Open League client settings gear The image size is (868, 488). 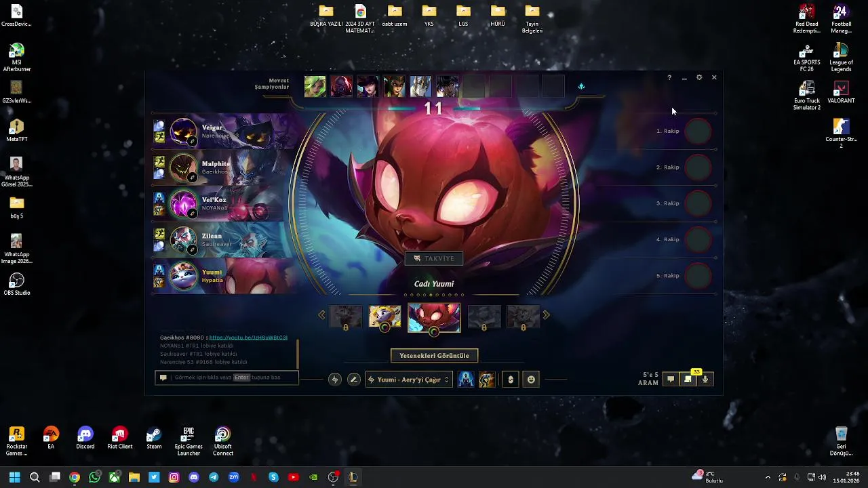(x=699, y=78)
